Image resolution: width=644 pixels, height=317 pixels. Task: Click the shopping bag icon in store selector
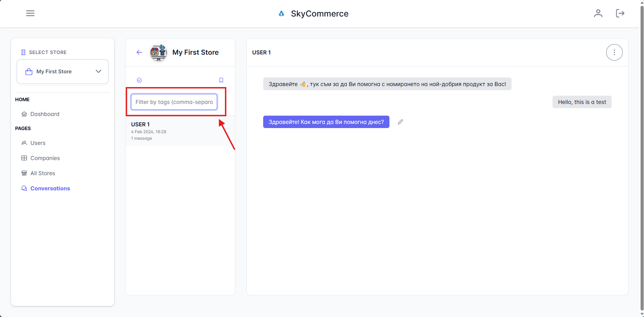pyautogui.click(x=29, y=72)
